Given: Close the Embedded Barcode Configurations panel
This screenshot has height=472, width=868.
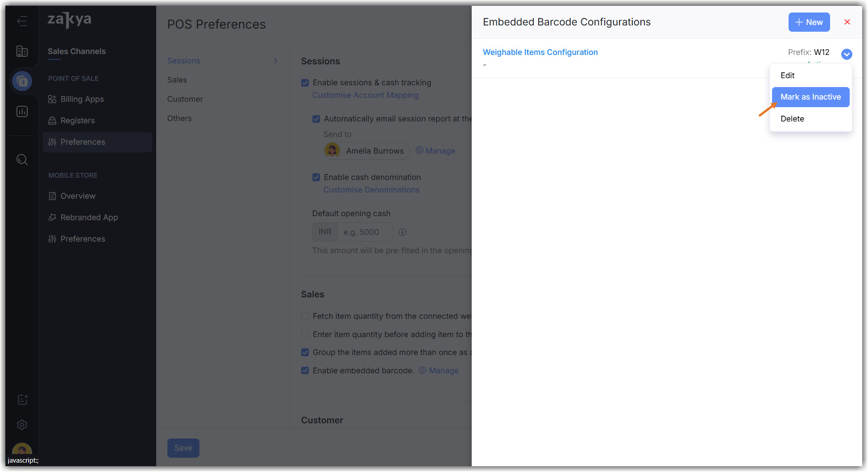Looking at the screenshot, I should [x=847, y=22].
